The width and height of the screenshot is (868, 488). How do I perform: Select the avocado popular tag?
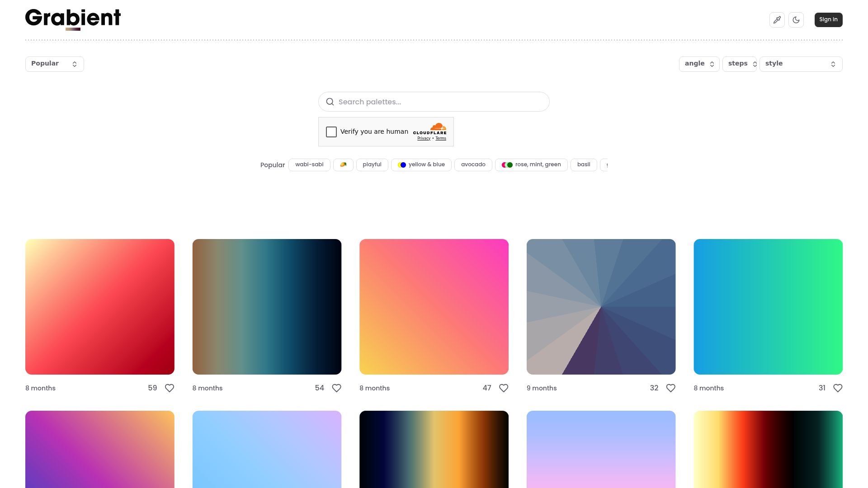pyautogui.click(x=473, y=164)
